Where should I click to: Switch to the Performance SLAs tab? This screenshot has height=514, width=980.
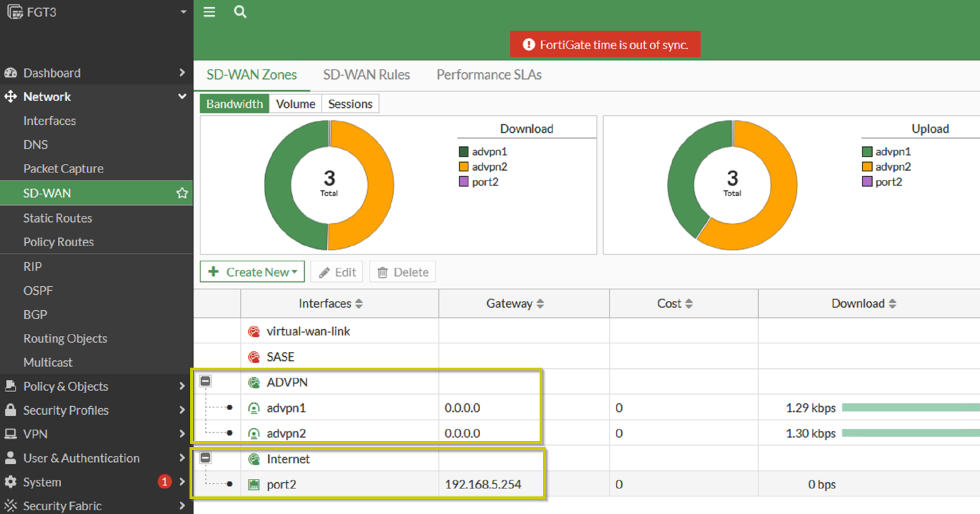pyautogui.click(x=489, y=75)
